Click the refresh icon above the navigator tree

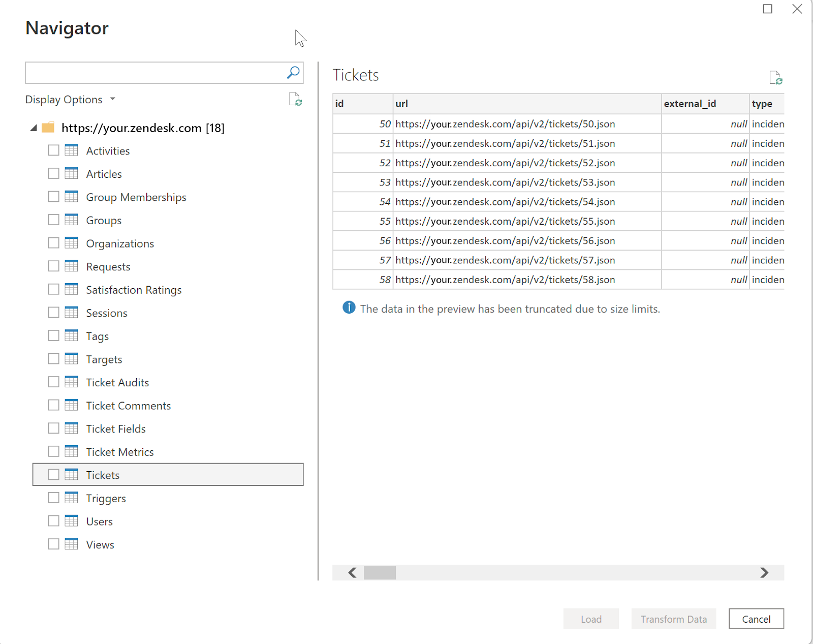point(296,100)
